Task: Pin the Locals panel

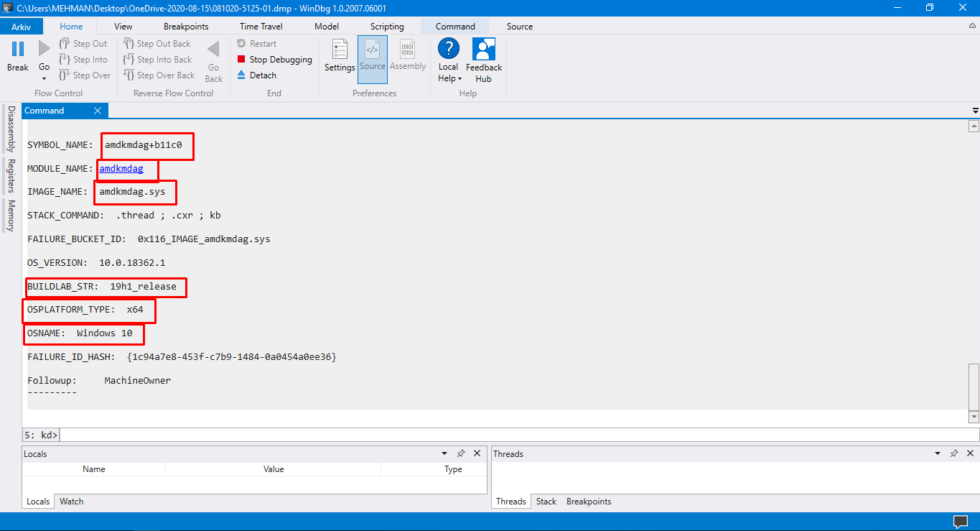Action: (461, 454)
